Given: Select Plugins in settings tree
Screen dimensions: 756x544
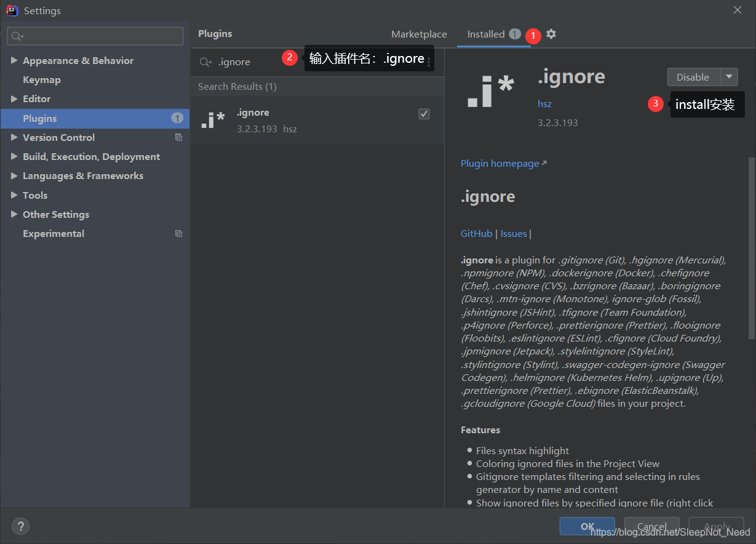Looking at the screenshot, I should click(95, 118).
